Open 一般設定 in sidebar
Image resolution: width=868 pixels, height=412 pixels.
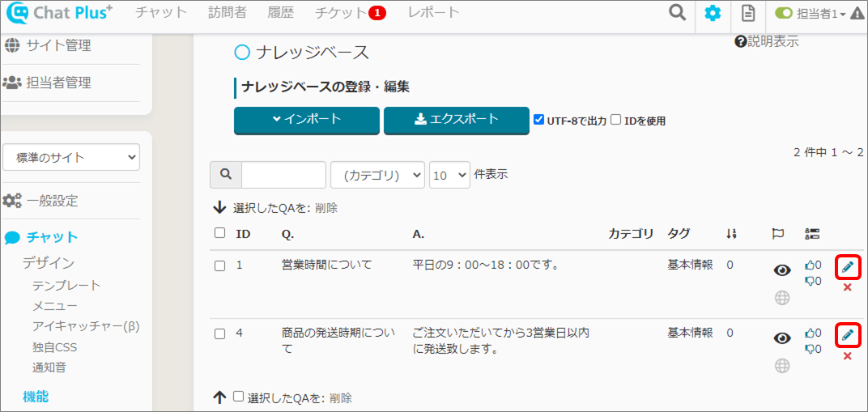click(x=53, y=202)
